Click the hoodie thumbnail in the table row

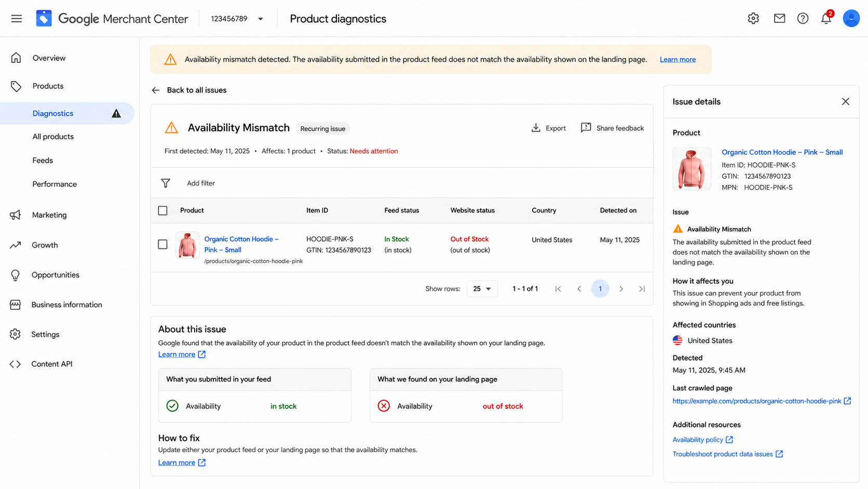187,245
